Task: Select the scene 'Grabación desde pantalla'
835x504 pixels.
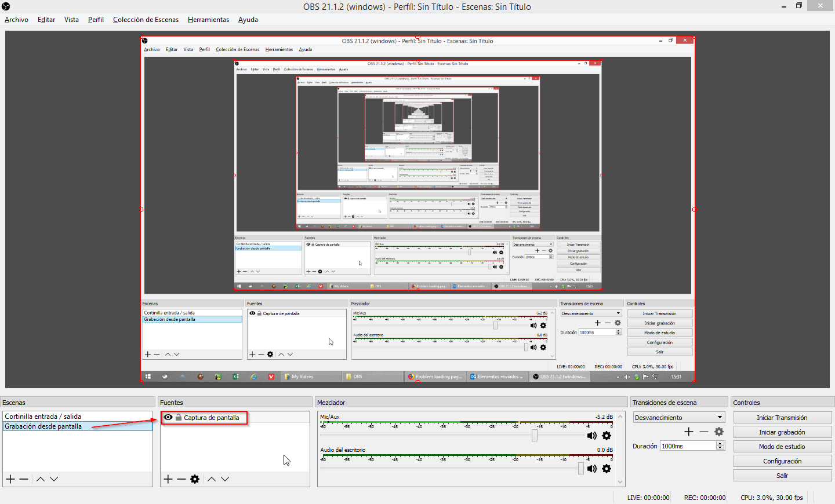Action: click(78, 426)
